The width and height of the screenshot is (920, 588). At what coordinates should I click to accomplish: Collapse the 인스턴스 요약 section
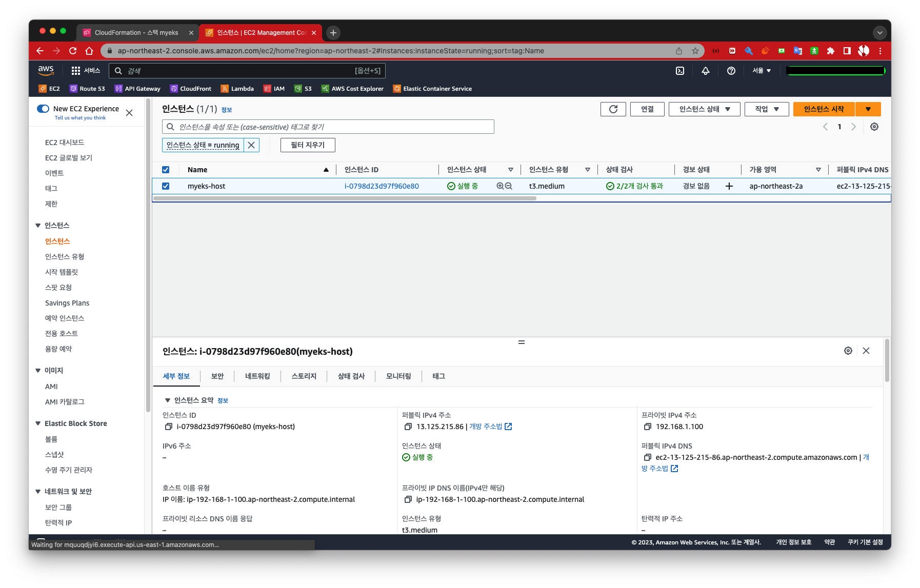click(x=167, y=400)
